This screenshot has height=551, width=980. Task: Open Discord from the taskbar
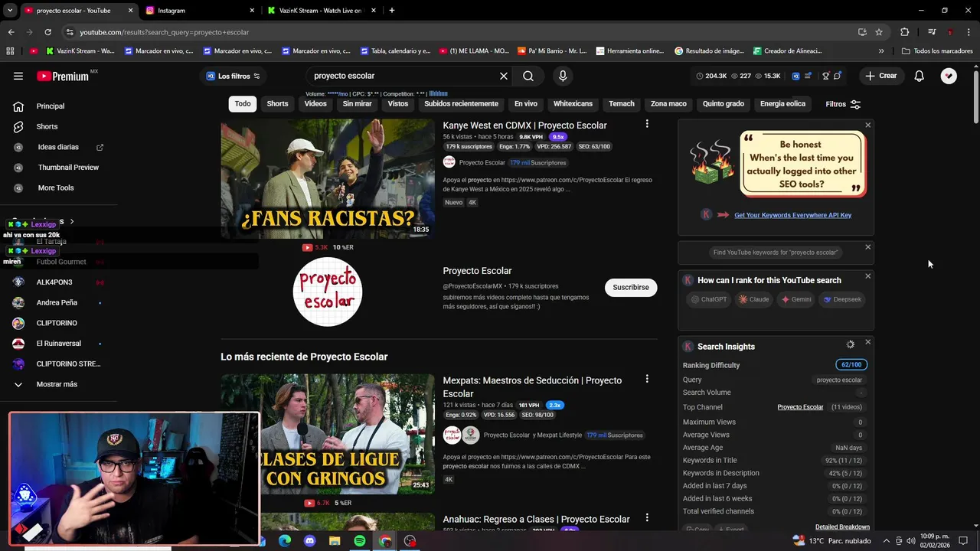pyautogui.click(x=309, y=541)
